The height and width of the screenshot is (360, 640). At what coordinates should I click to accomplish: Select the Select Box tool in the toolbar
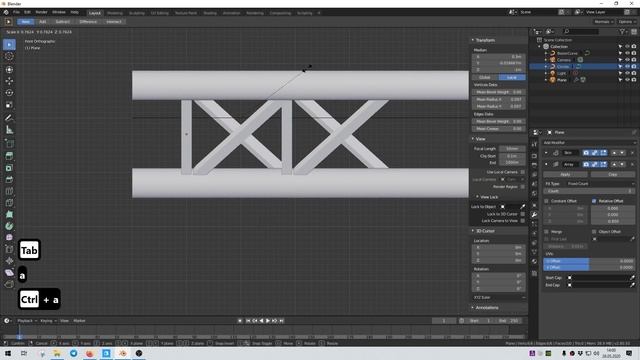(9, 44)
